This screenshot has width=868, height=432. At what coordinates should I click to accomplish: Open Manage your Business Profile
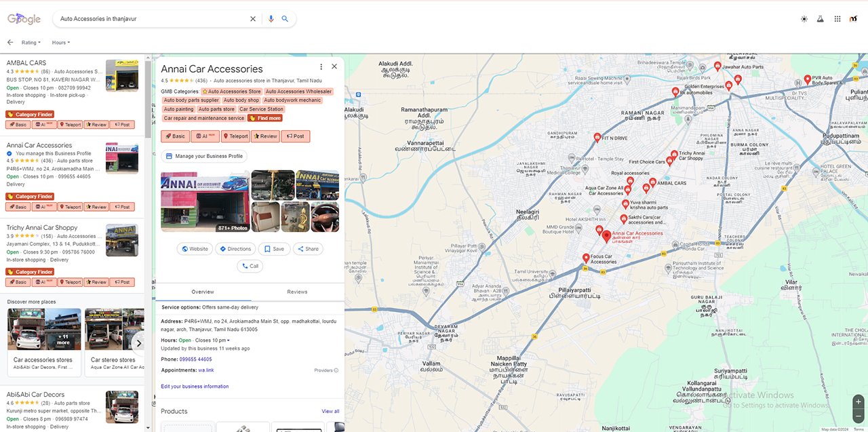[204, 156]
